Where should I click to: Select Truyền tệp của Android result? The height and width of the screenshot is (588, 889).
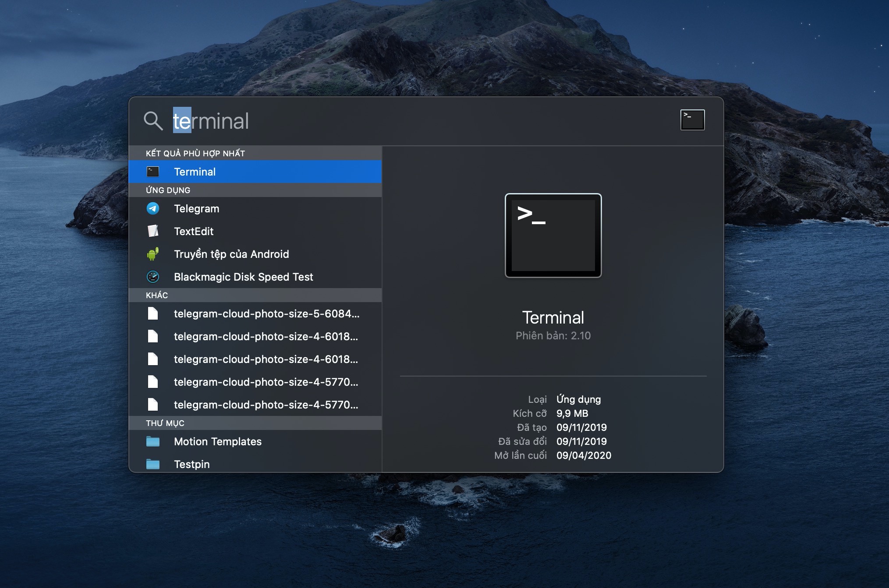255,254
